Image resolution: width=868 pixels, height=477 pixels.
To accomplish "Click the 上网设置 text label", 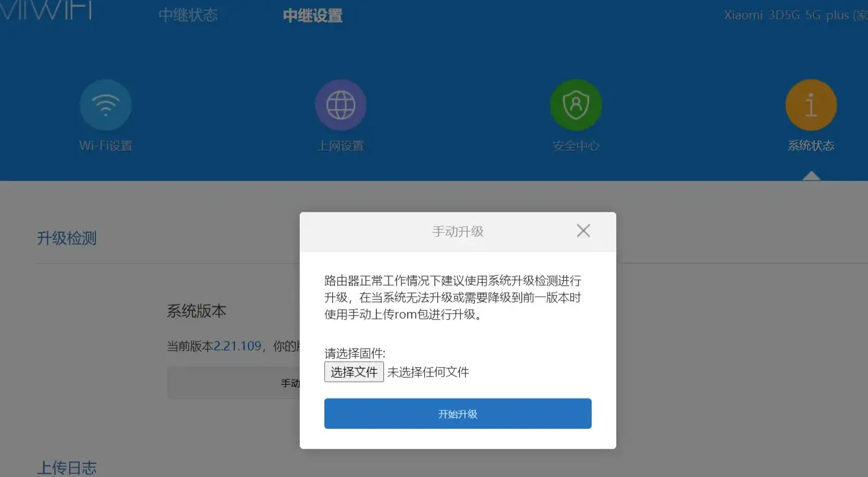I will click(341, 146).
